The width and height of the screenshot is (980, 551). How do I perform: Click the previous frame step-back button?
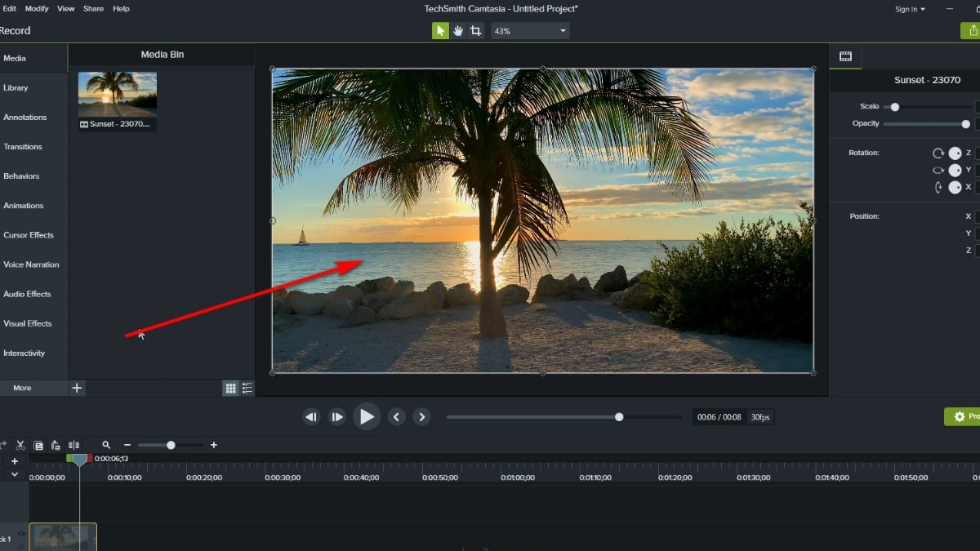click(x=311, y=417)
